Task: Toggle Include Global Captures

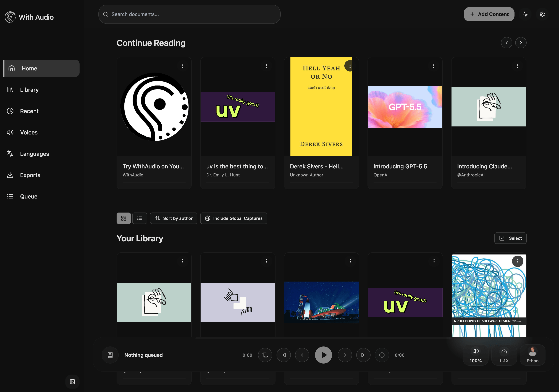Action: point(234,218)
